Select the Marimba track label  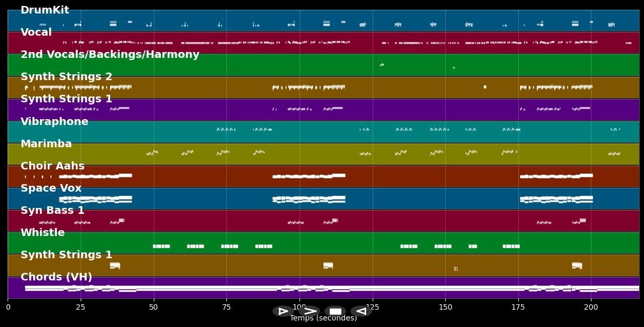[46, 144]
